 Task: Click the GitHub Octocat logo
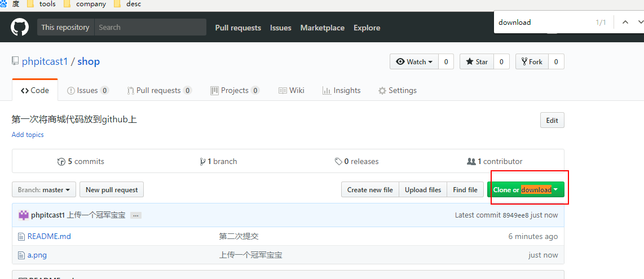coord(20,27)
